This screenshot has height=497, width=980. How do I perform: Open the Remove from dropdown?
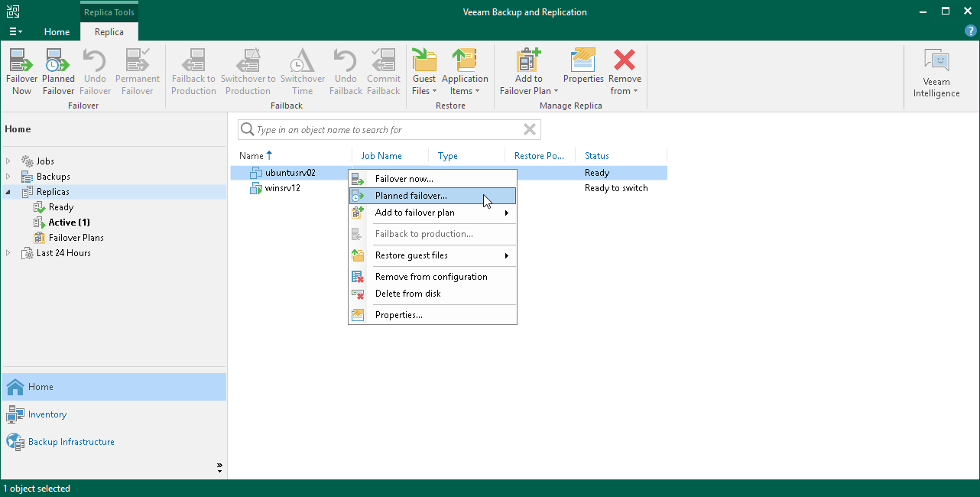coord(625,72)
